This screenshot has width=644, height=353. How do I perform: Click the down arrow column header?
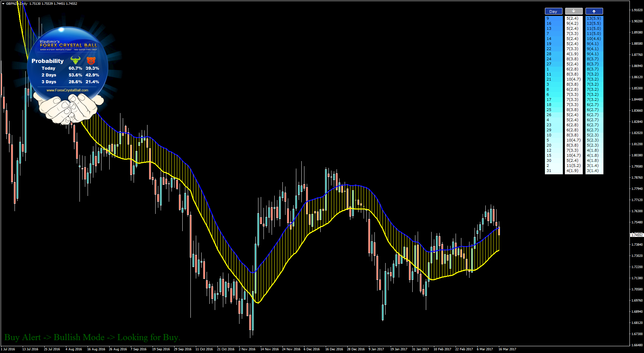(x=574, y=11)
